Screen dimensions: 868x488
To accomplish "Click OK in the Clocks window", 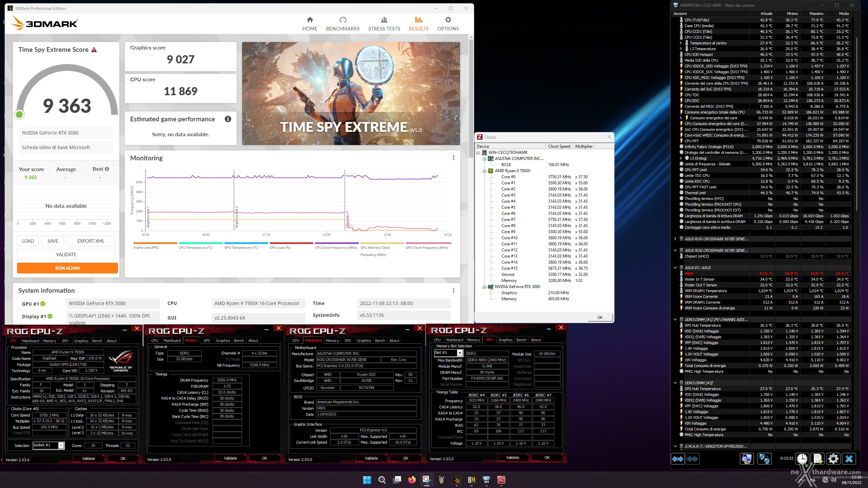I will 600,318.
